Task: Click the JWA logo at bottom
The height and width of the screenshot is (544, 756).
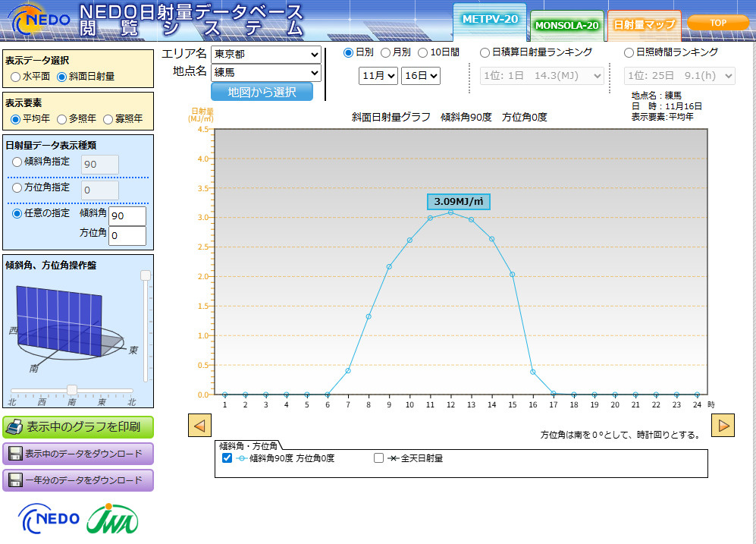Action: pyautogui.click(x=112, y=519)
